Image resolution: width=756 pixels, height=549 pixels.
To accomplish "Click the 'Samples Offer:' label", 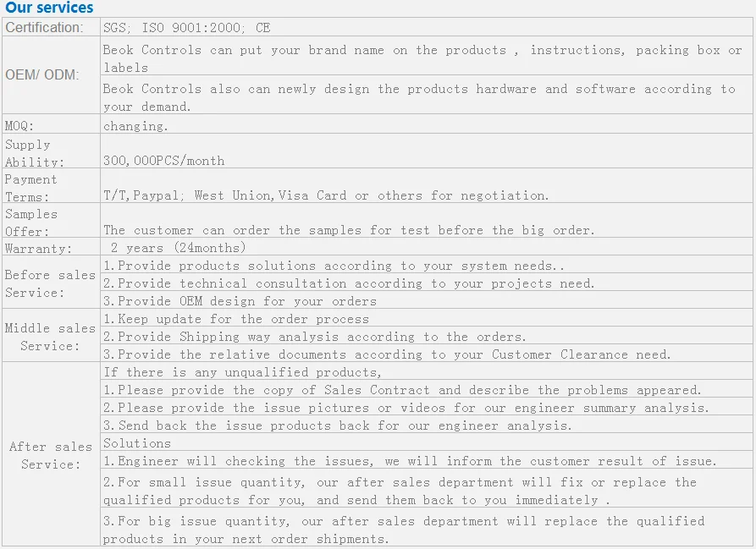I will click(x=30, y=222).
